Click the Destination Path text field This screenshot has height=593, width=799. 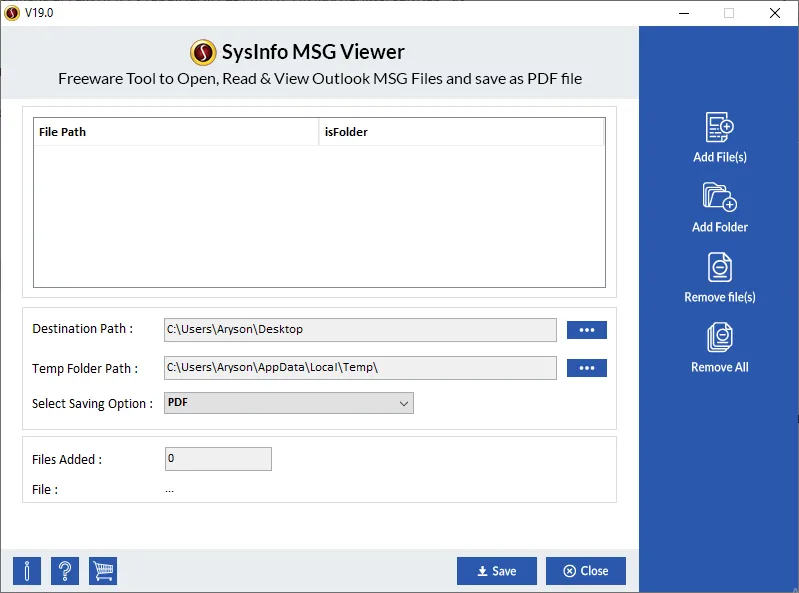coord(360,330)
